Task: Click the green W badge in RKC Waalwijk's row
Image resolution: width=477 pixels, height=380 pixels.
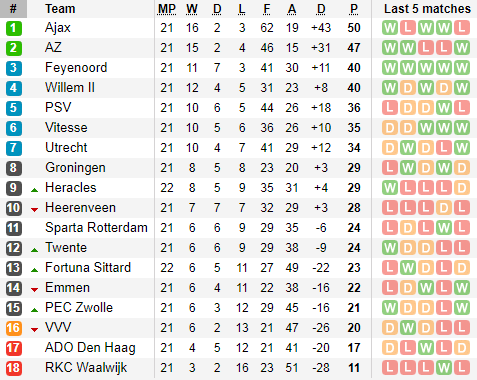Action: click(x=444, y=368)
